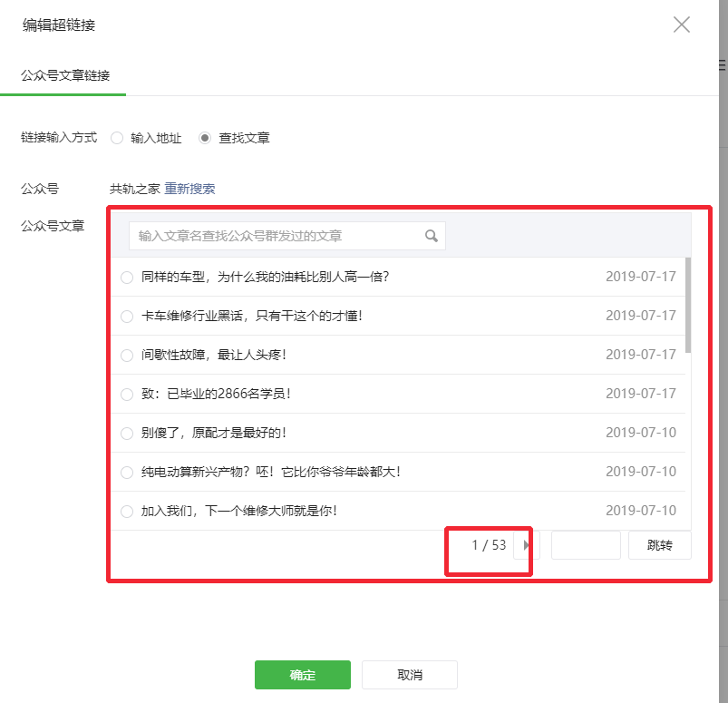Click the 共轨之家 account name
The image size is (728, 703).
(x=135, y=189)
